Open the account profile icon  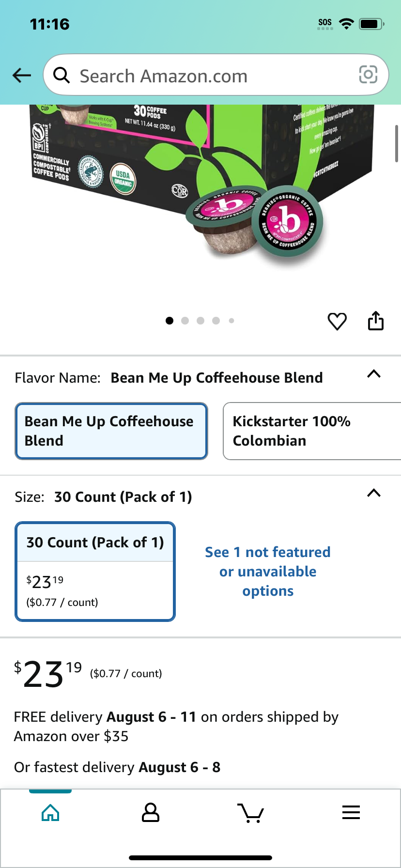point(151,813)
